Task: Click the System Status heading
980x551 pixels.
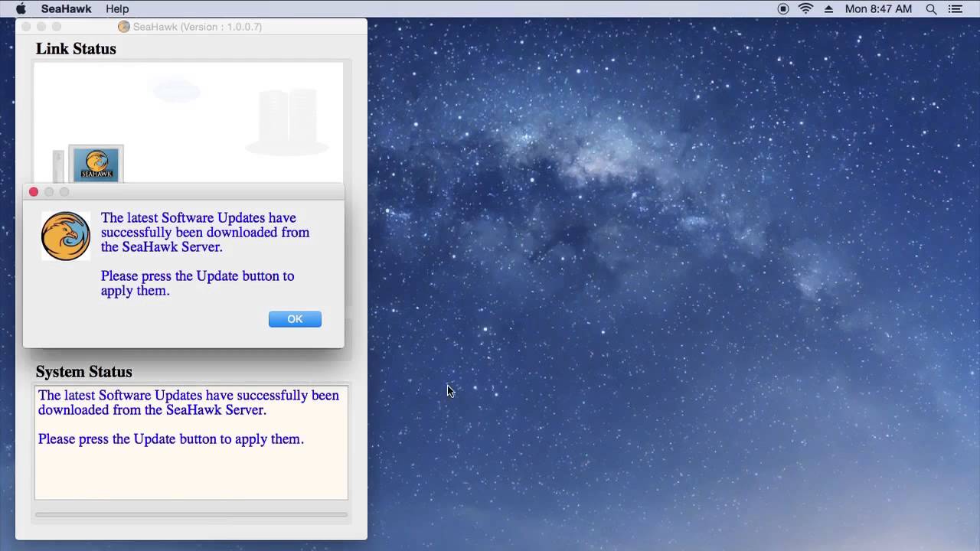Action: click(x=83, y=372)
